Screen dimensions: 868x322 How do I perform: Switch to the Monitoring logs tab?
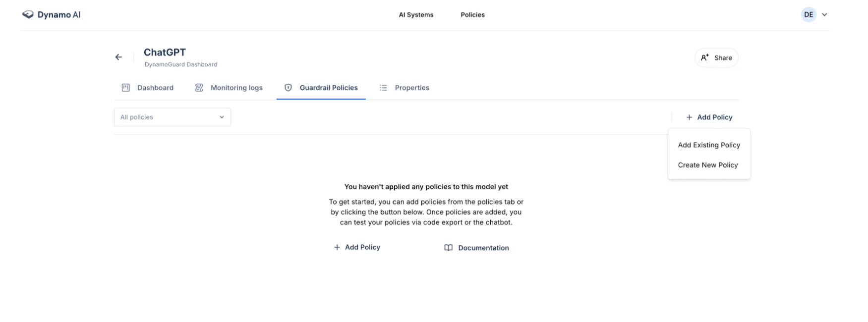click(229, 88)
